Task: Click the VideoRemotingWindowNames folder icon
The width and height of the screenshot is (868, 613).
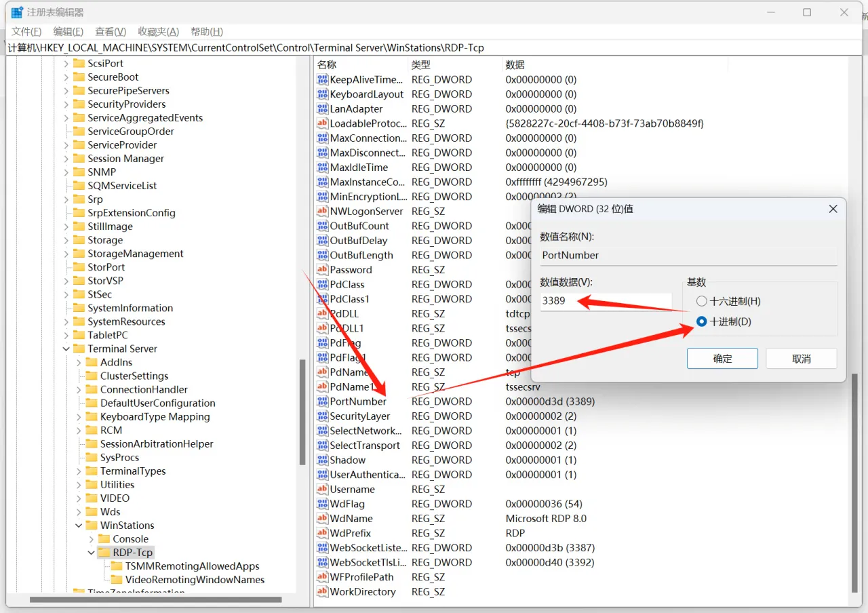Action: point(116,580)
